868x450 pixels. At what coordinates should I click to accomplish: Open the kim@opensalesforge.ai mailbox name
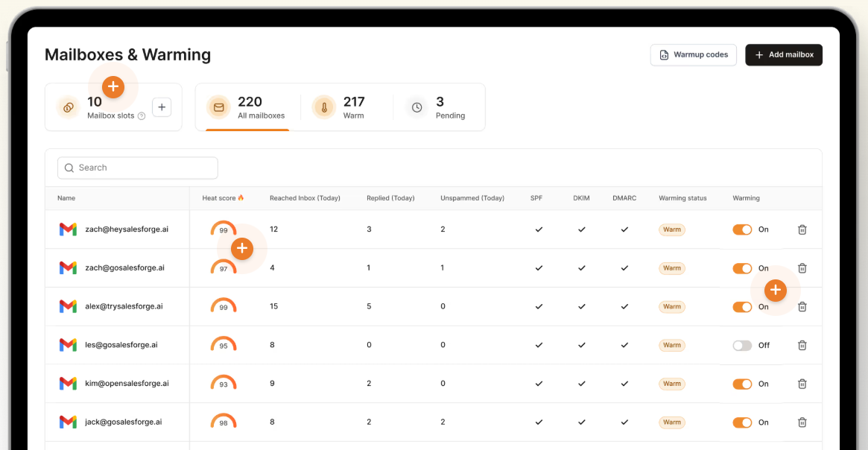click(x=127, y=383)
